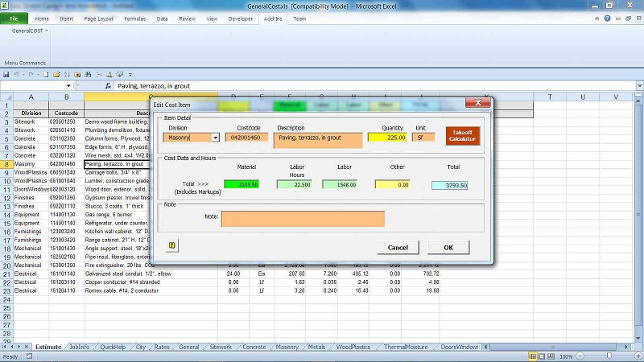Image resolution: width=644 pixels, height=362 pixels.
Task: Customize the Quick Access Toolbar dropdown
Action: 130,74
